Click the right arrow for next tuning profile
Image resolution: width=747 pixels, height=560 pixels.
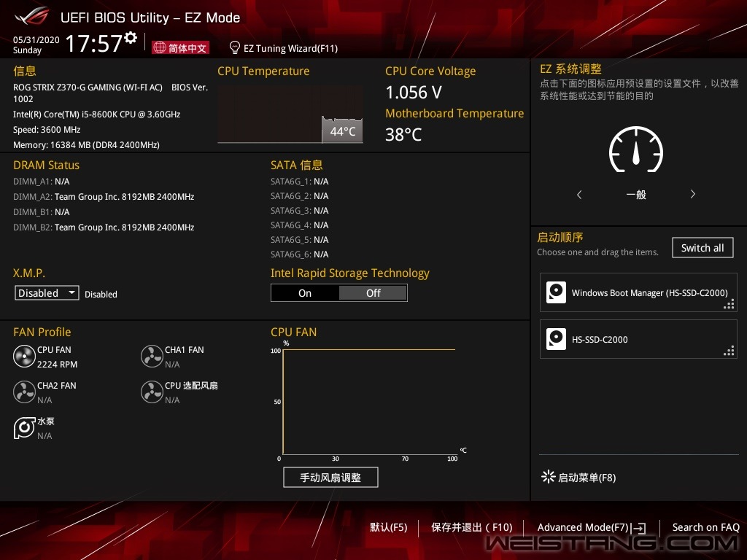click(692, 195)
